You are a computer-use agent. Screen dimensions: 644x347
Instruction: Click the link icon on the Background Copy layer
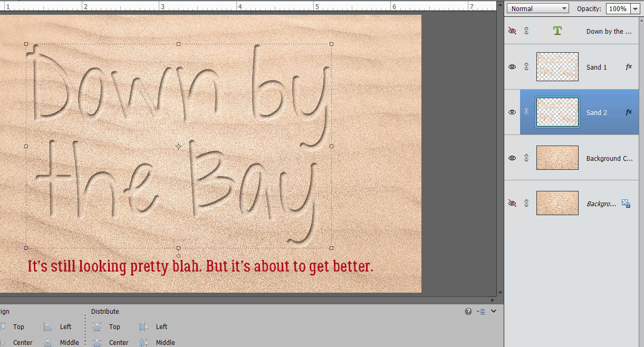tap(526, 158)
